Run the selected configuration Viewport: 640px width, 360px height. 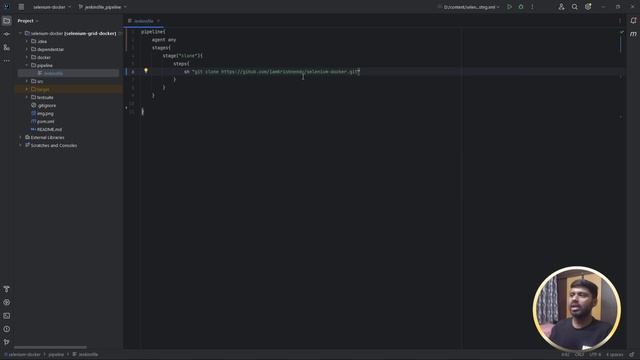[509, 7]
